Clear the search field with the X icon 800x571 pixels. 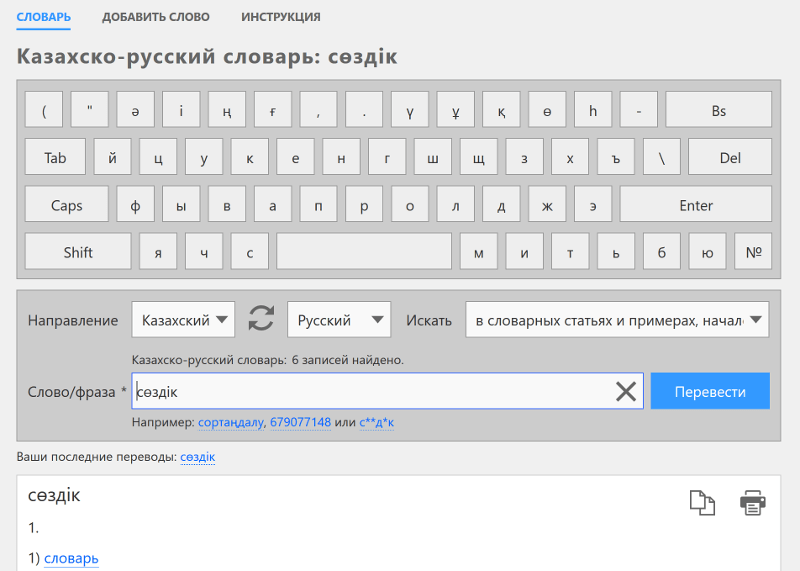point(626,391)
